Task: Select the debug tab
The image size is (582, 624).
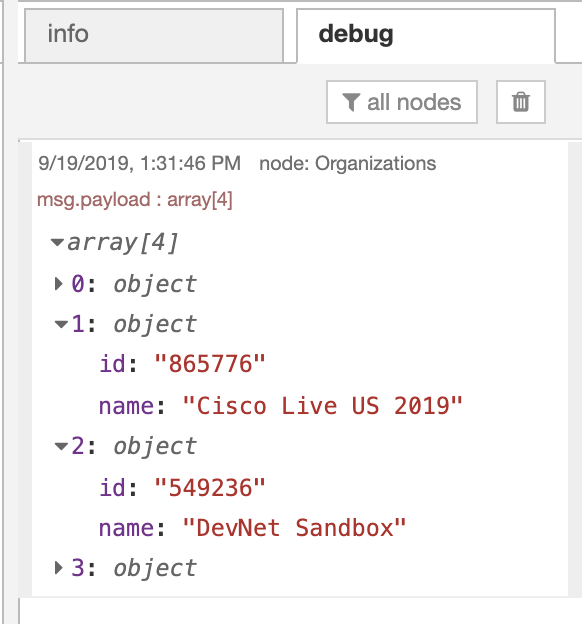Action: [x=426, y=35]
